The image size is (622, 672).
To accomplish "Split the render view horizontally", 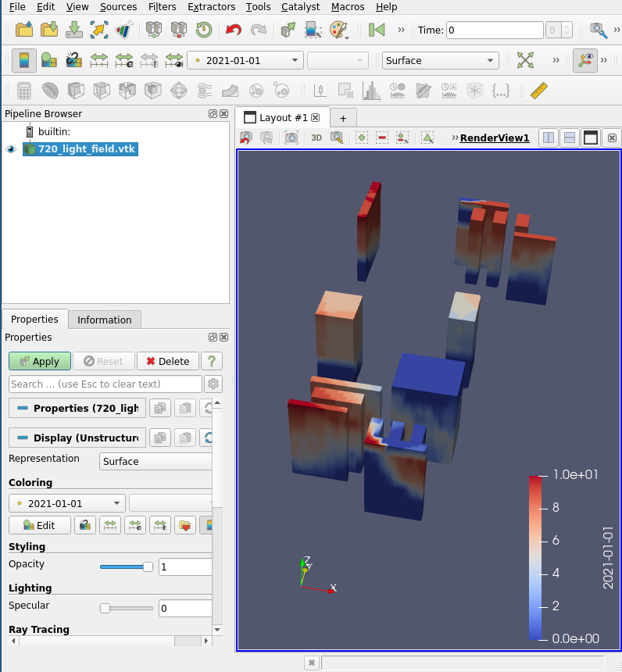I will coord(549,138).
